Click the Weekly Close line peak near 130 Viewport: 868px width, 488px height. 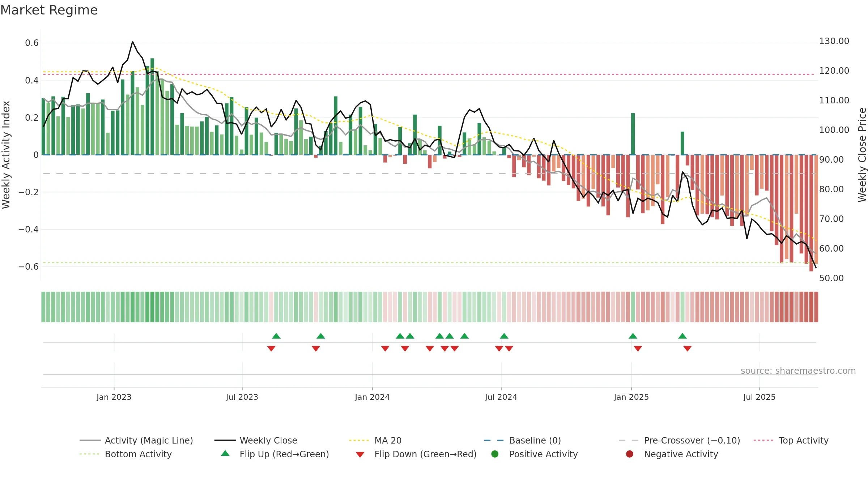133,42
